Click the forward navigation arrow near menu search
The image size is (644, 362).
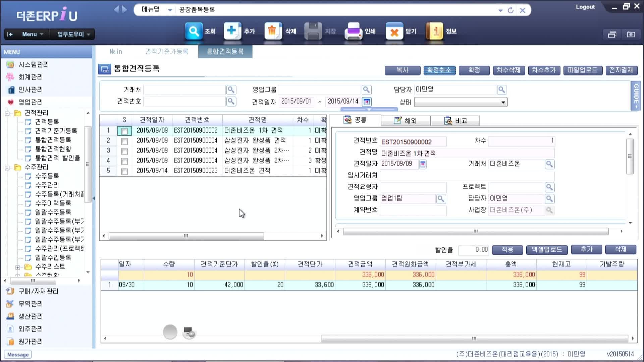point(124,9)
